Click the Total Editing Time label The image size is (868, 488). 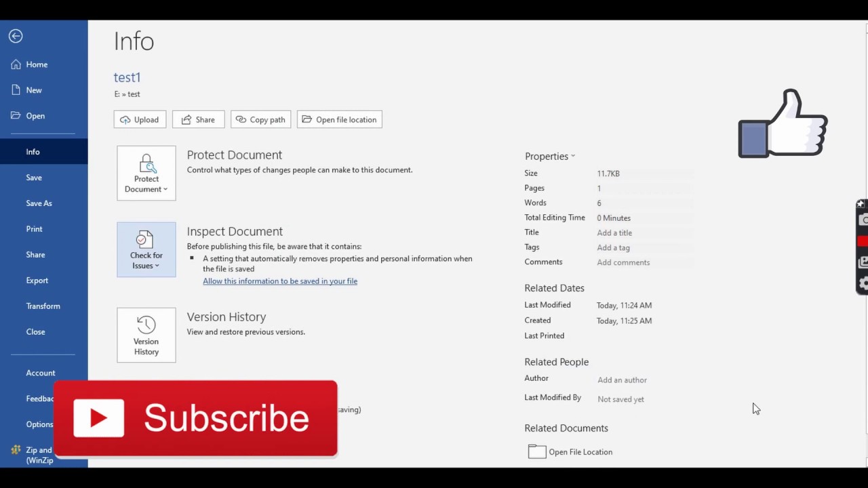(554, 218)
